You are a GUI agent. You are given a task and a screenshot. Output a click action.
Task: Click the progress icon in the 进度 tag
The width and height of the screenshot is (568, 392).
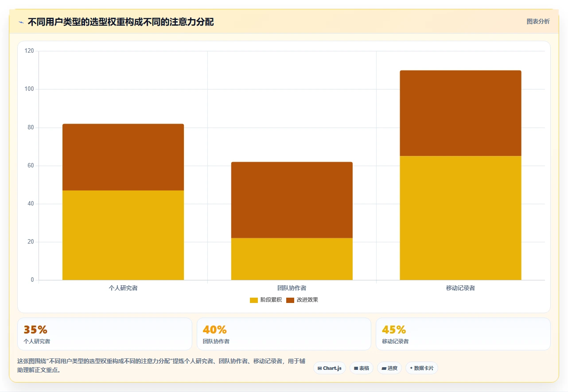pyautogui.click(x=384, y=369)
